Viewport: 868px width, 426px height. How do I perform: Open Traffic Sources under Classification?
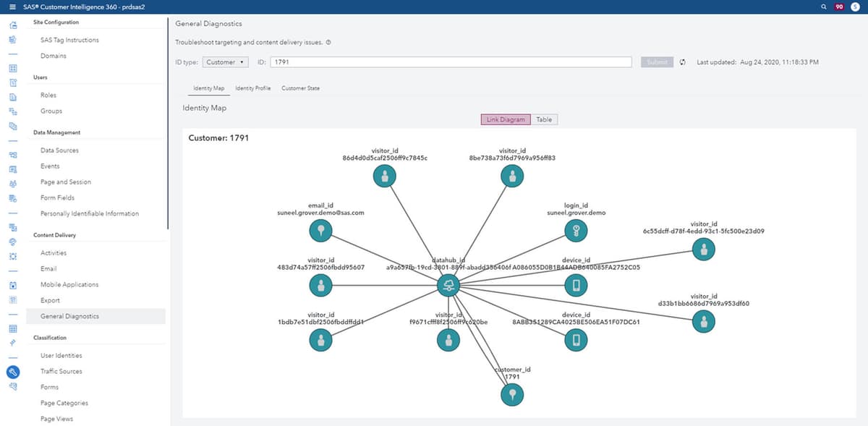pos(61,371)
